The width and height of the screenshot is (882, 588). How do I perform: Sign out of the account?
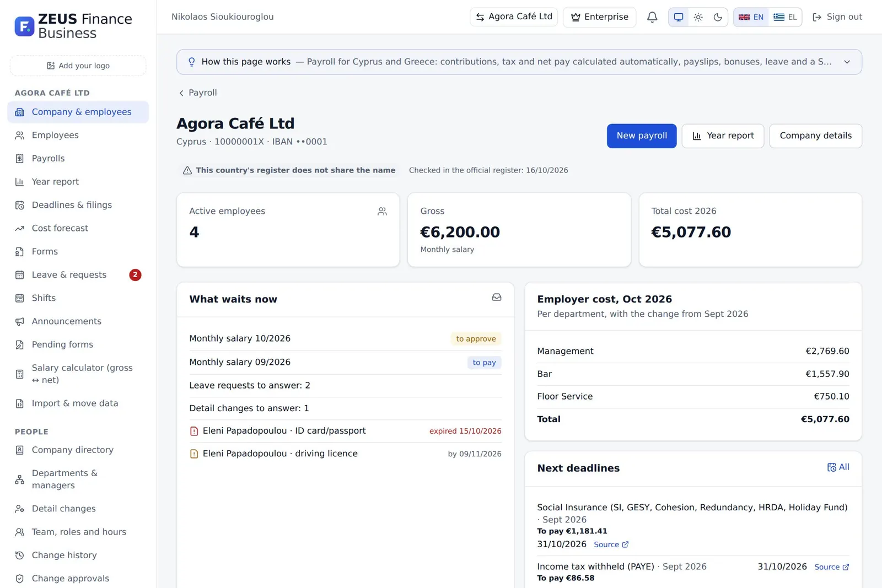coord(837,17)
